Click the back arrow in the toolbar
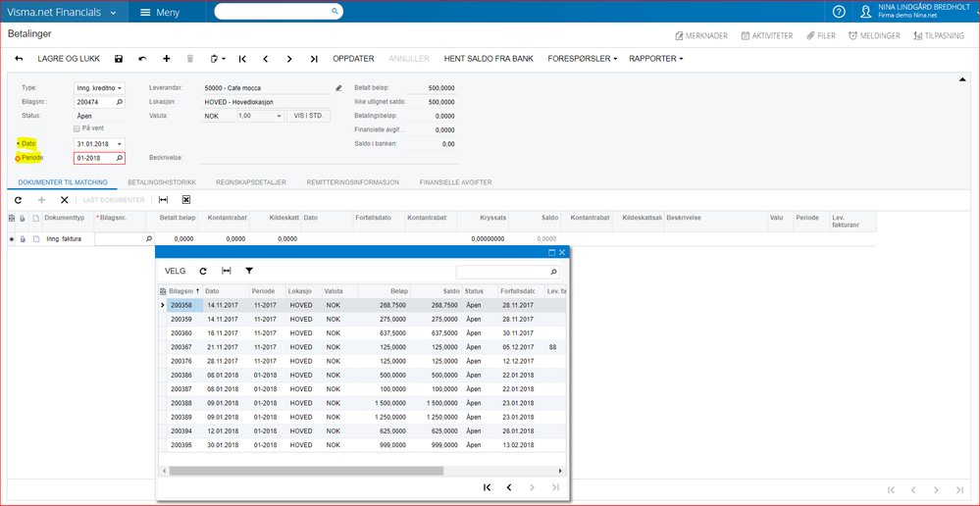980x506 pixels. (19, 59)
